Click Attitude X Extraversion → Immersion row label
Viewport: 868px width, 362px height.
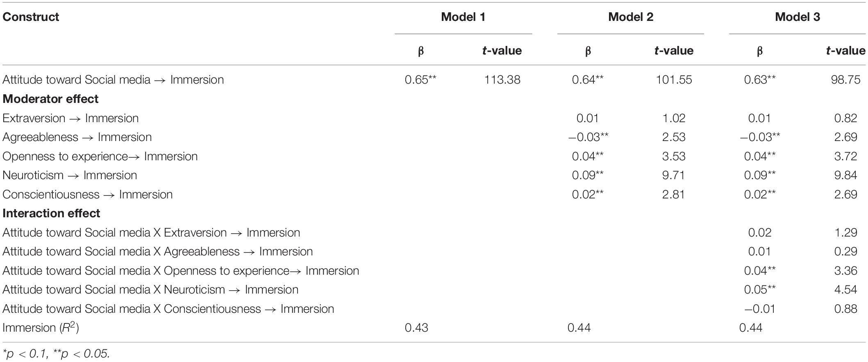point(151,233)
